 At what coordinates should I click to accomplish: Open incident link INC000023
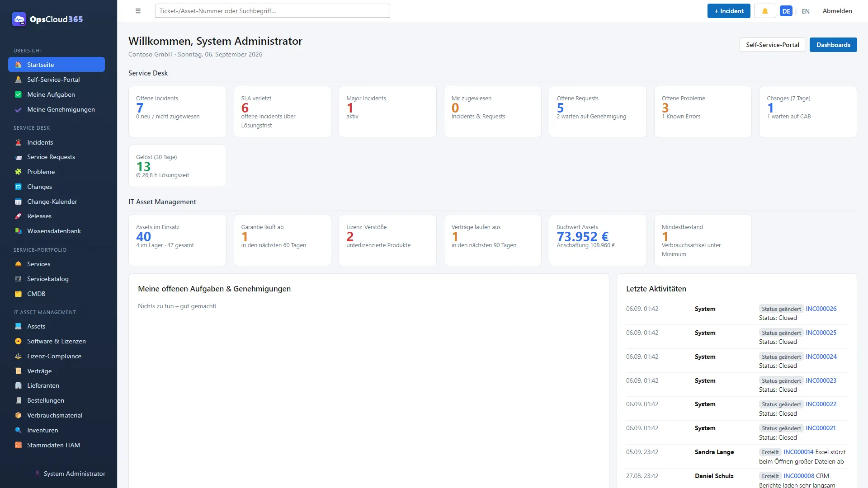821,380
